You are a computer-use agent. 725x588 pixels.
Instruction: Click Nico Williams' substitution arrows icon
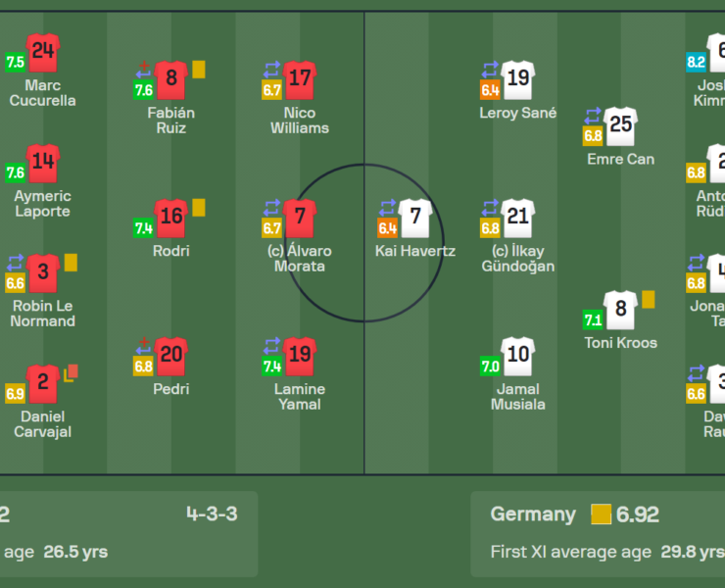[271, 70]
